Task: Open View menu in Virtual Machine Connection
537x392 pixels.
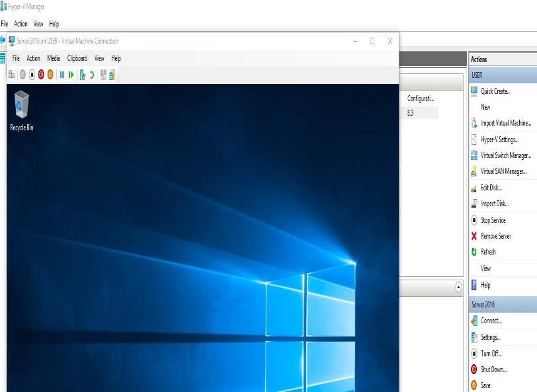Action: 99,58
